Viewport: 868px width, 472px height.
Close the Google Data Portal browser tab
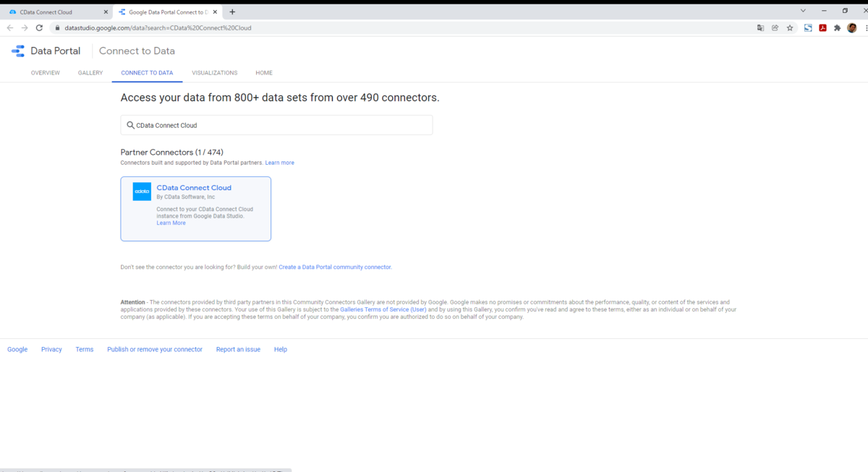click(x=215, y=12)
